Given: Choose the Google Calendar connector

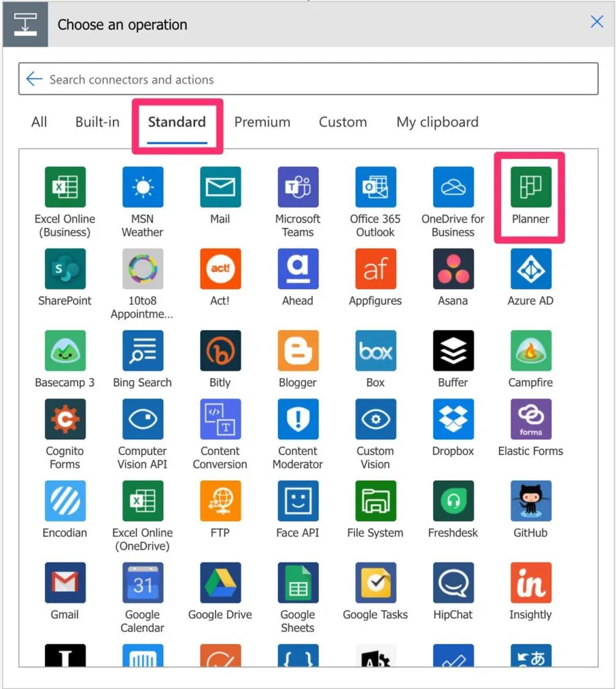Looking at the screenshot, I should [x=142, y=583].
